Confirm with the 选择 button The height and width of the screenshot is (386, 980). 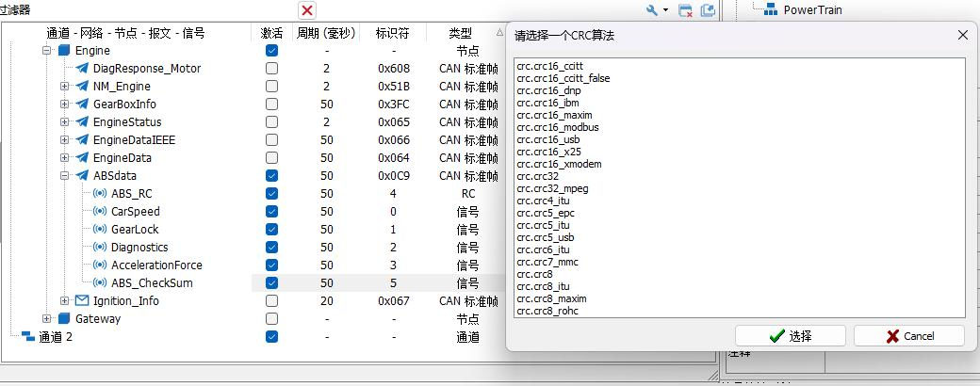(x=790, y=336)
